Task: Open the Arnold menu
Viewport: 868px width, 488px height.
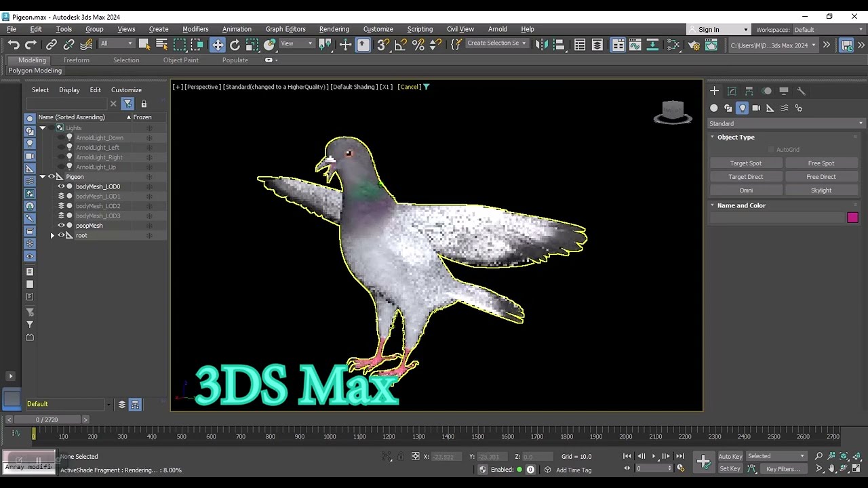Action: click(497, 29)
